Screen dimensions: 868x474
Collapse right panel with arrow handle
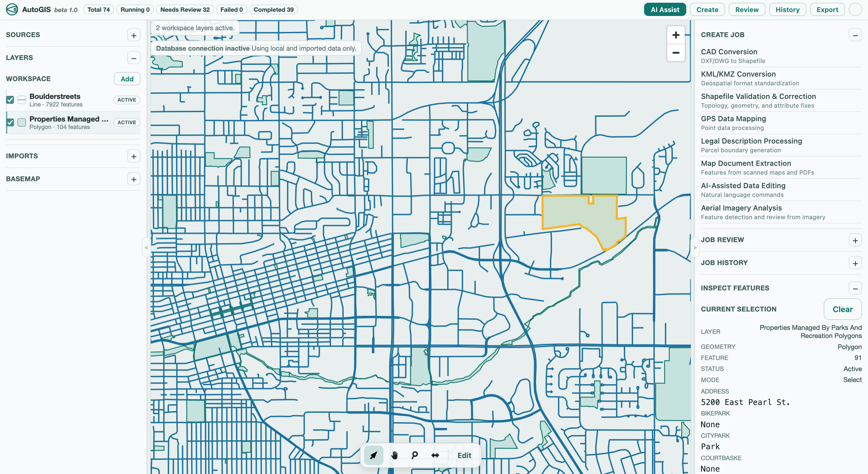tap(694, 248)
